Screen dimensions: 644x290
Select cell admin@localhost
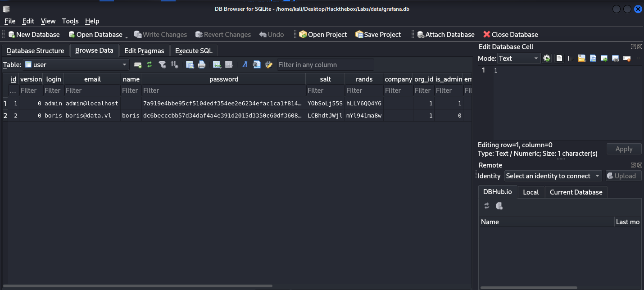click(92, 104)
